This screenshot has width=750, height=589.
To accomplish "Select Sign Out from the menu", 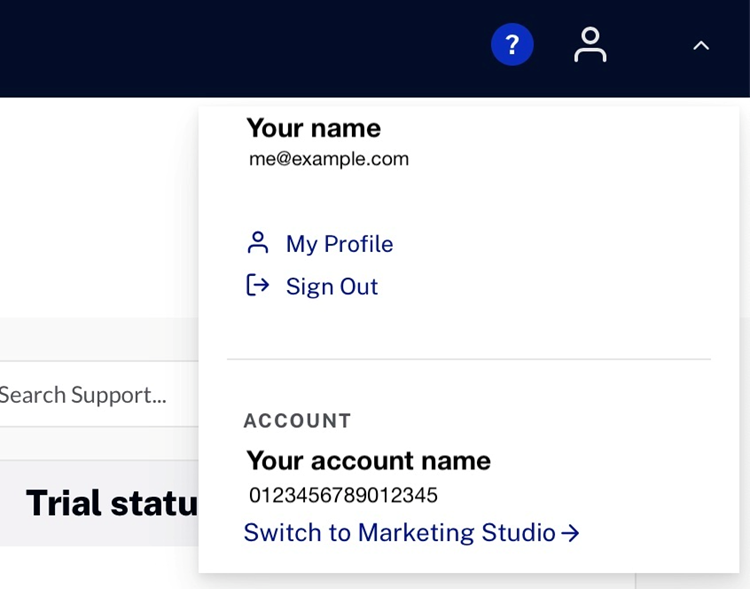I will pos(332,287).
